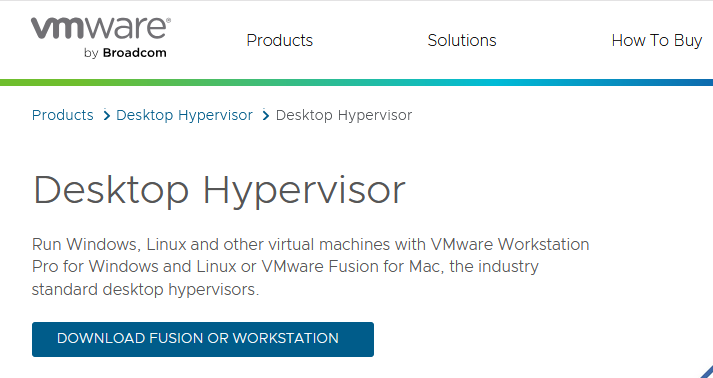
Task: Click the description line mentioning VMware Workstation
Action: [311, 244]
